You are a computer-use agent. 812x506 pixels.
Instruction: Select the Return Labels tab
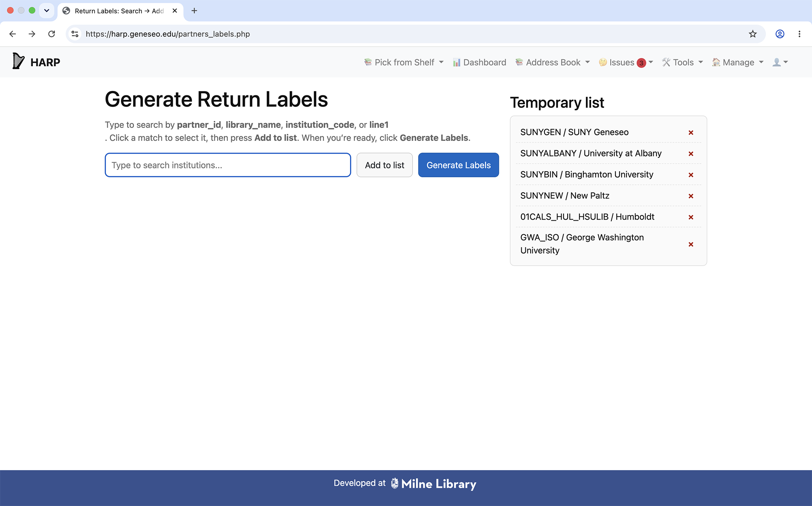[x=120, y=11]
